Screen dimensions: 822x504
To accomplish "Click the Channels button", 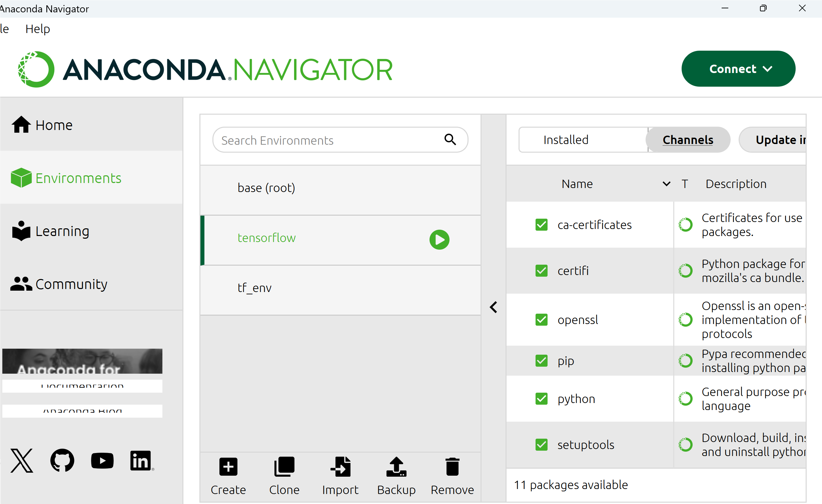I will pyautogui.click(x=688, y=140).
